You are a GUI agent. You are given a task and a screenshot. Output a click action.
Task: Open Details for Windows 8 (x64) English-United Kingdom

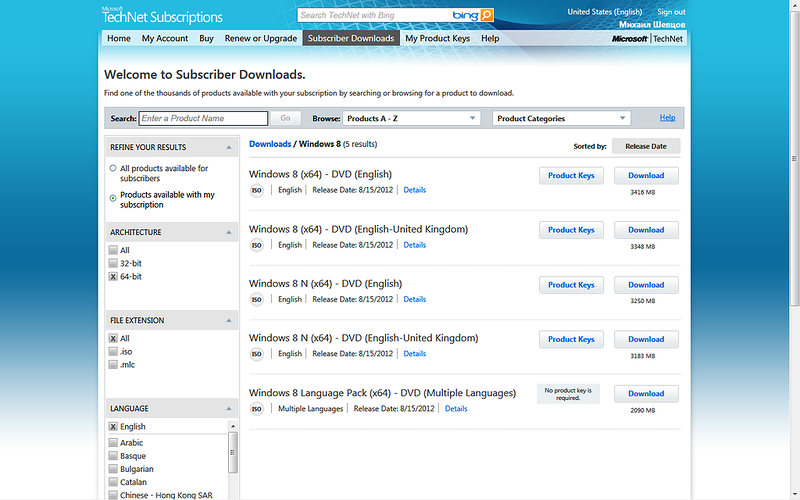coord(414,245)
